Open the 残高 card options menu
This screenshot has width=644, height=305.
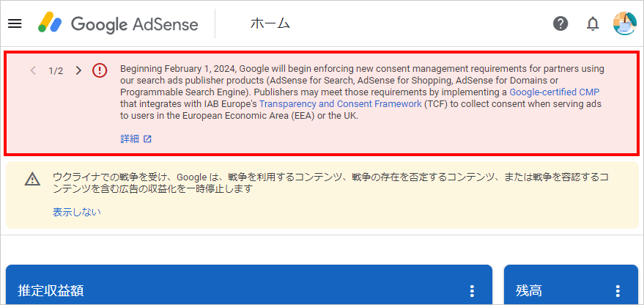tap(618, 291)
